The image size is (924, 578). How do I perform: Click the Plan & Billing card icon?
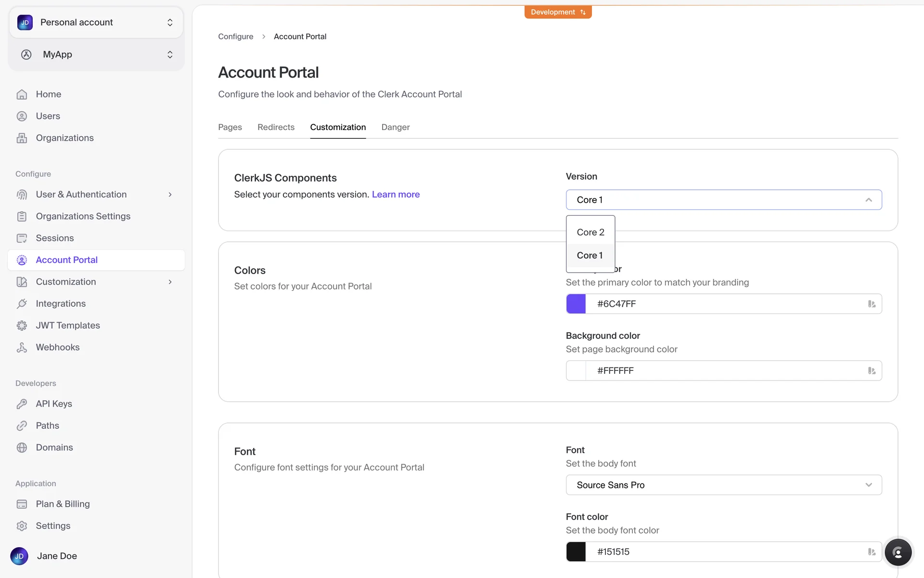(22, 504)
